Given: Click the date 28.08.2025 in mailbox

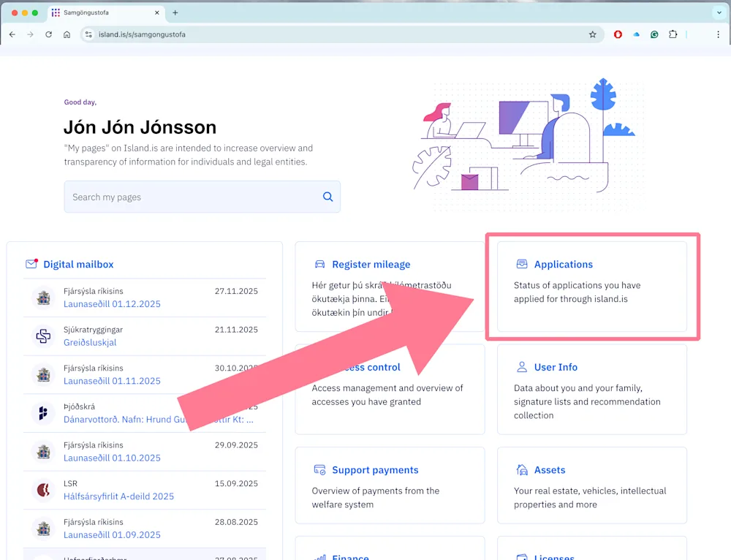Looking at the screenshot, I should coord(236,522).
